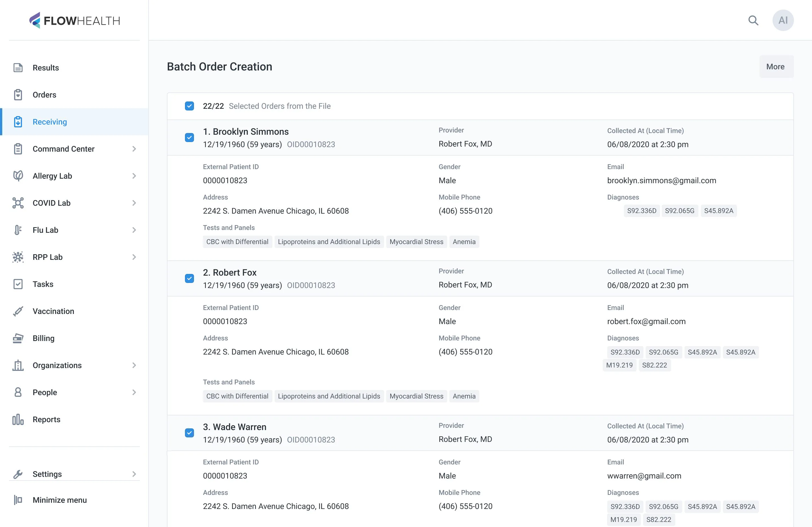Click the RPP Lab virus icon

pyautogui.click(x=18, y=257)
